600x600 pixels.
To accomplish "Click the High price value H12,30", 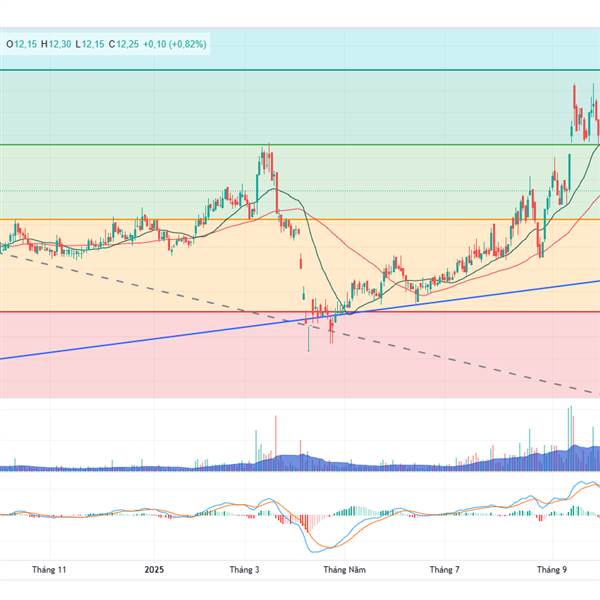I will 57,43.
